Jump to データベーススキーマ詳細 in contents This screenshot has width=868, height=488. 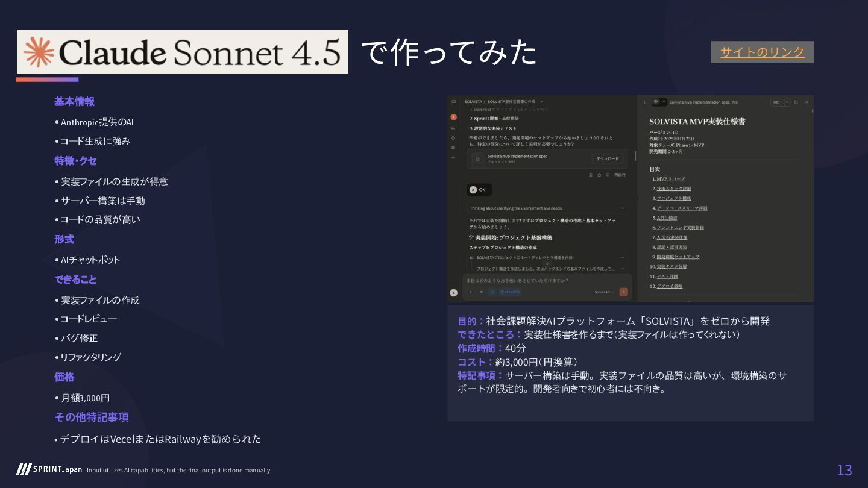(682, 208)
